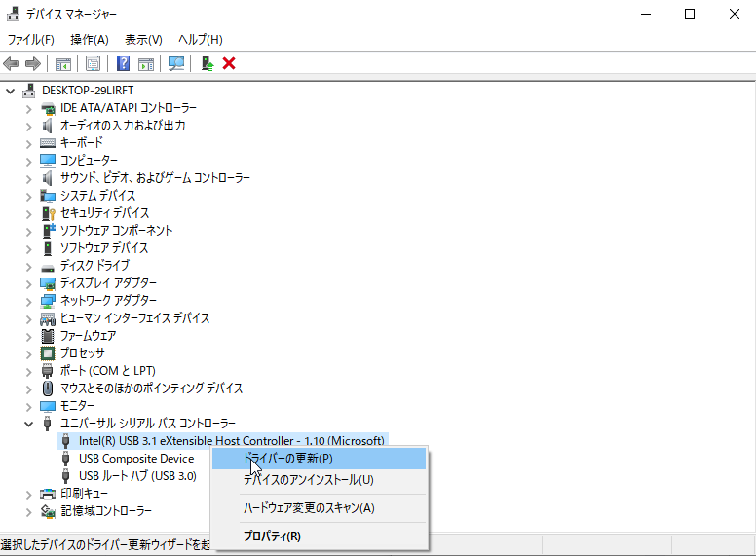Expand the 印刷キュー category arrow
This screenshot has height=556, width=756.
click(x=28, y=495)
